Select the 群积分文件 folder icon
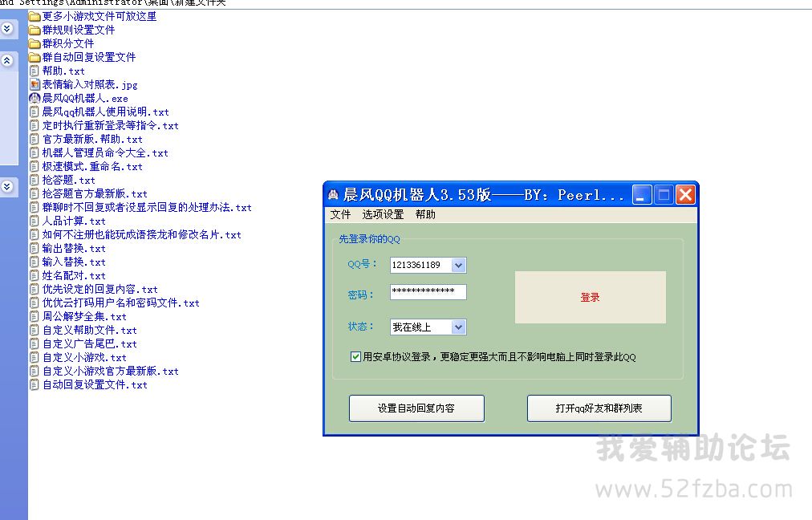Viewport: 812px width, 520px height. click(35, 43)
